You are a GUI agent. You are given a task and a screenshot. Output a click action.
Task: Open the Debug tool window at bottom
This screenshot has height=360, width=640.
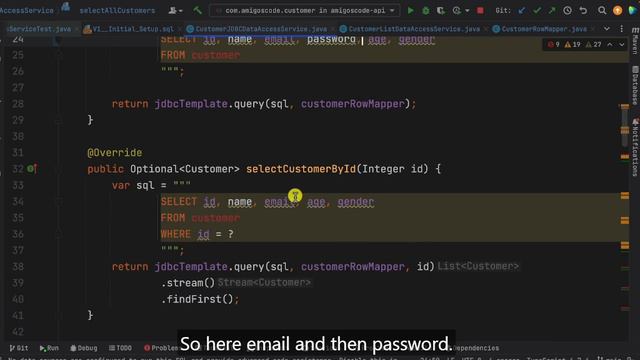pyautogui.click(x=84, y=348)
